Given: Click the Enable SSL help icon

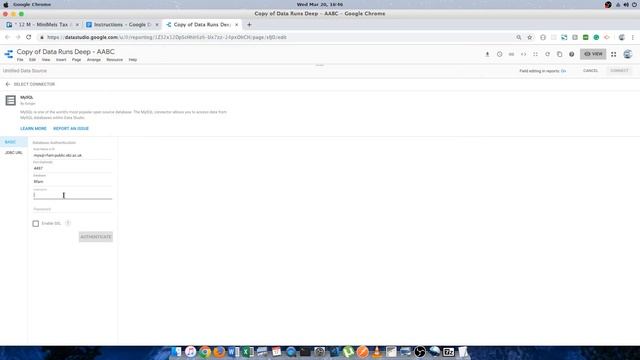Looking at the screenshot, I should pyautogui.click(x=68, y=223).
